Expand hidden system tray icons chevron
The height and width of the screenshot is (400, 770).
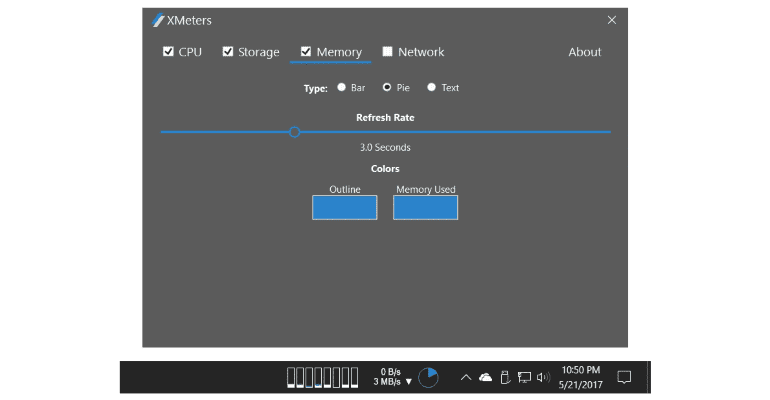click(x=466, y=377)
